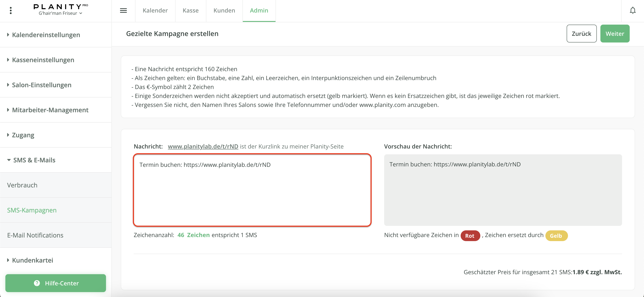Expand Salon-Einstellungen in sidebar
Image resolution: width=644 pixels, height=297 pixels.
click(x=42, y=85)
